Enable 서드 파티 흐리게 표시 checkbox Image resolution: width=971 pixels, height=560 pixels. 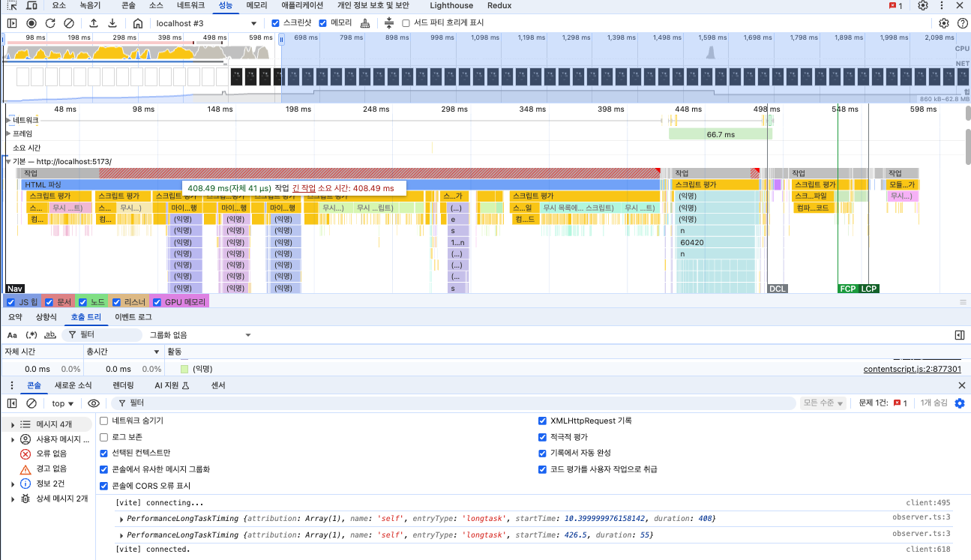406,23
